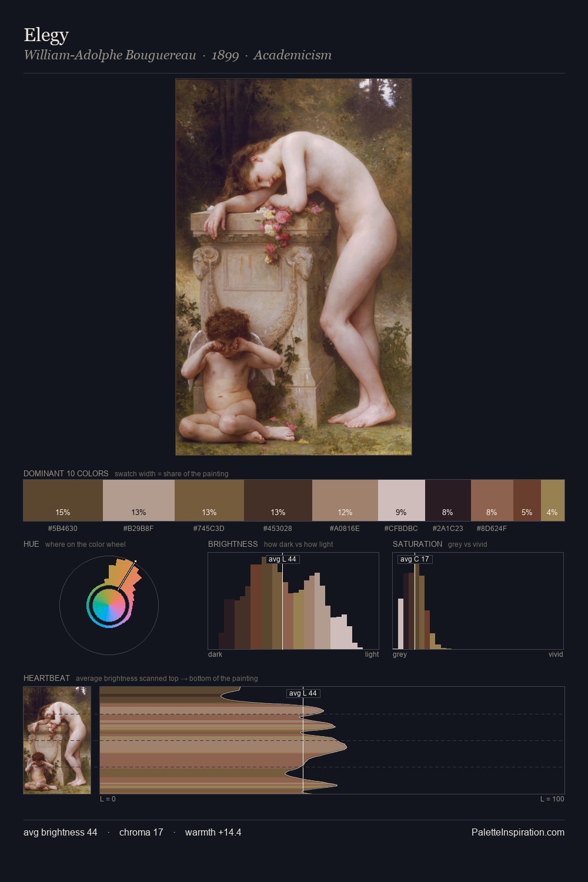Click the small painting thumbnail beside Heartbeat chart
The height and width of the screenshot is (882, 588).
(x=57, y=740)
